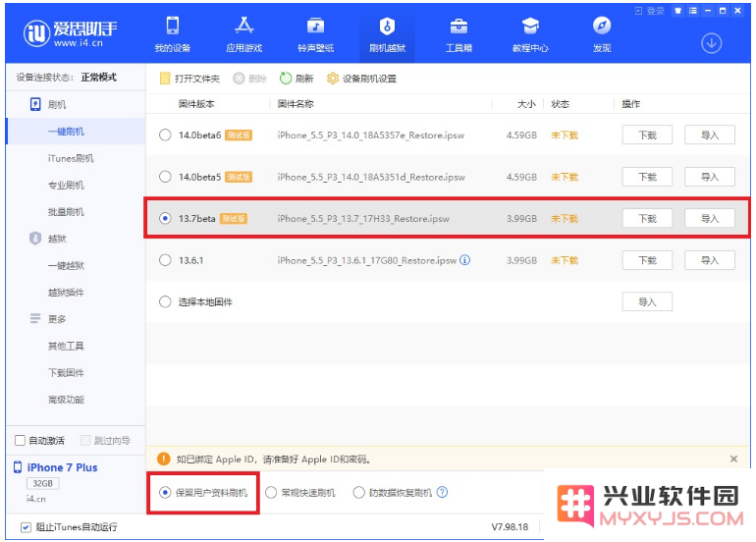Open the 我的设备 device tab
Image resolution: width=756 pixels, height=542 pixels.
tap(172, 33)
